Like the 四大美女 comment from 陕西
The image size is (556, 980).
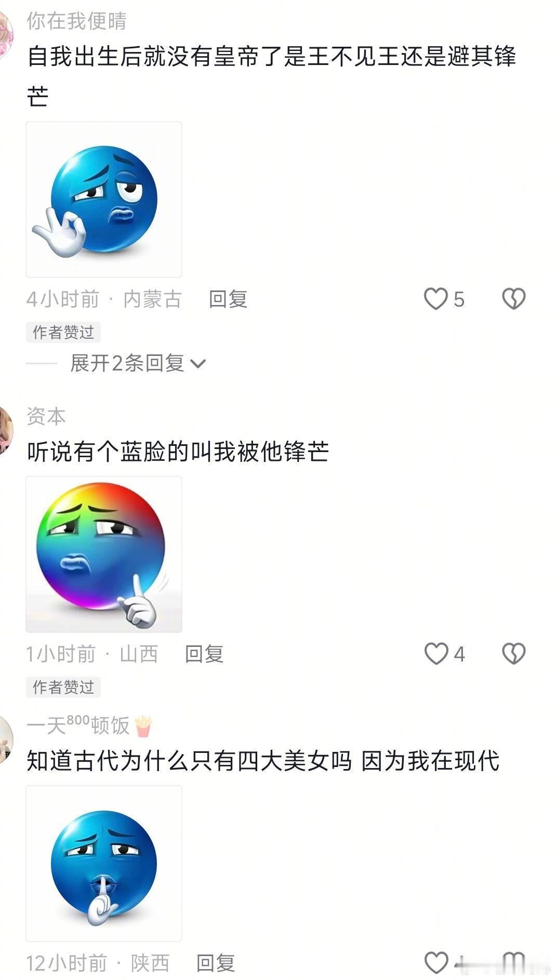click(436, 963)
